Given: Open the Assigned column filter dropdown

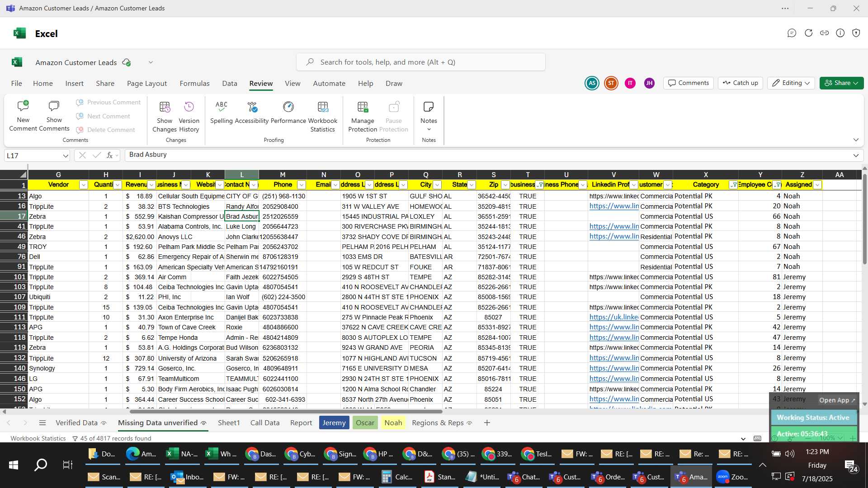Looking at the screenshot, I should 817,185.
